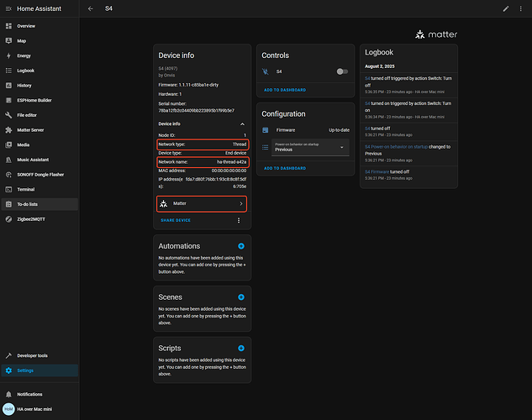This screenshot has height=420, width=532.
Task: Collapse the Device info details chevron
Action: coord(242,124)
